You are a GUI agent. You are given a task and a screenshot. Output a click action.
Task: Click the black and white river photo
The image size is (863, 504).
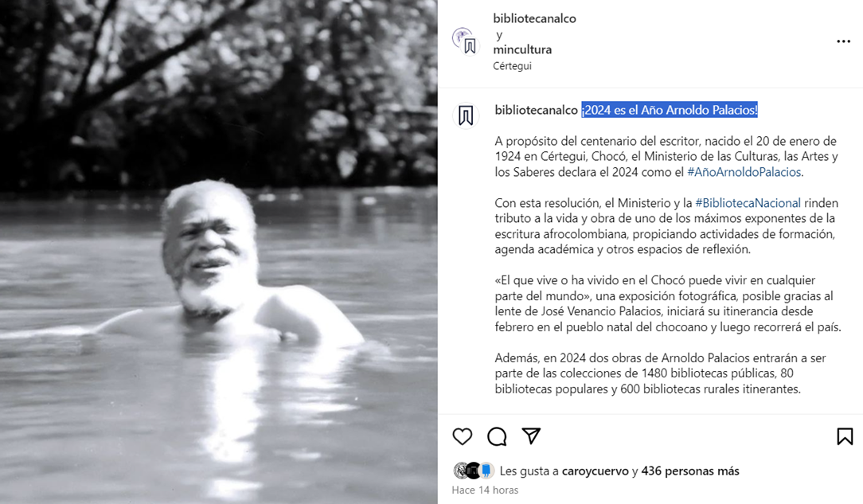pyautogui.click(x=218, y=252)
